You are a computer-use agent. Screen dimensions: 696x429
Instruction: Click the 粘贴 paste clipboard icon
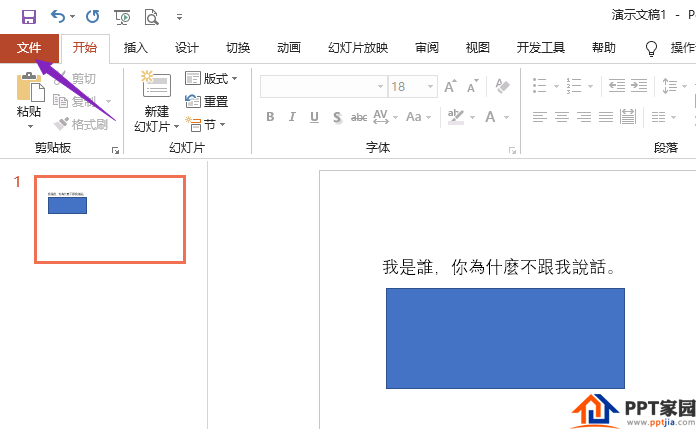[x=30, y=87]
